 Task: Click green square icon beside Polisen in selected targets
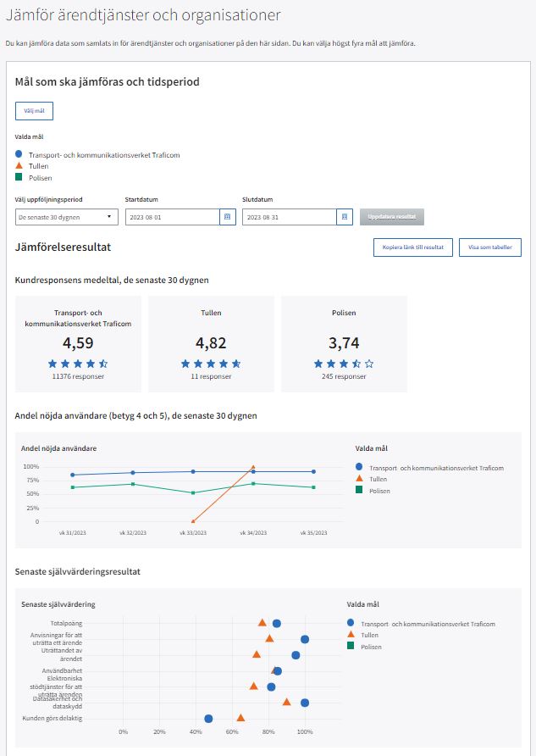(19, 177)
